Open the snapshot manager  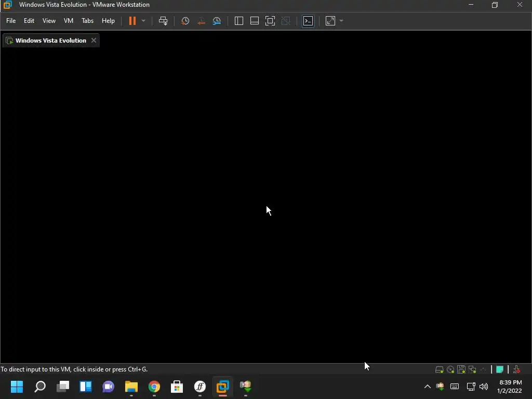(x=217, y=21)
